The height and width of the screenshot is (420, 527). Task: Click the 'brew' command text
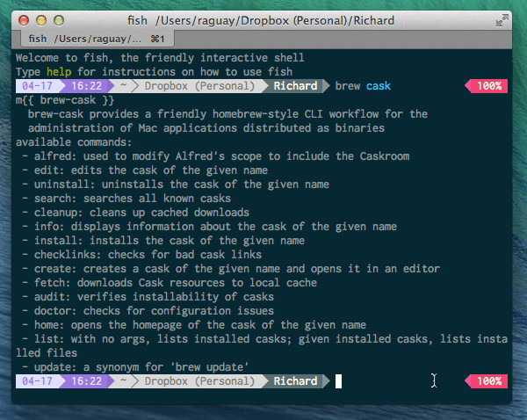[x=348, y=86]
